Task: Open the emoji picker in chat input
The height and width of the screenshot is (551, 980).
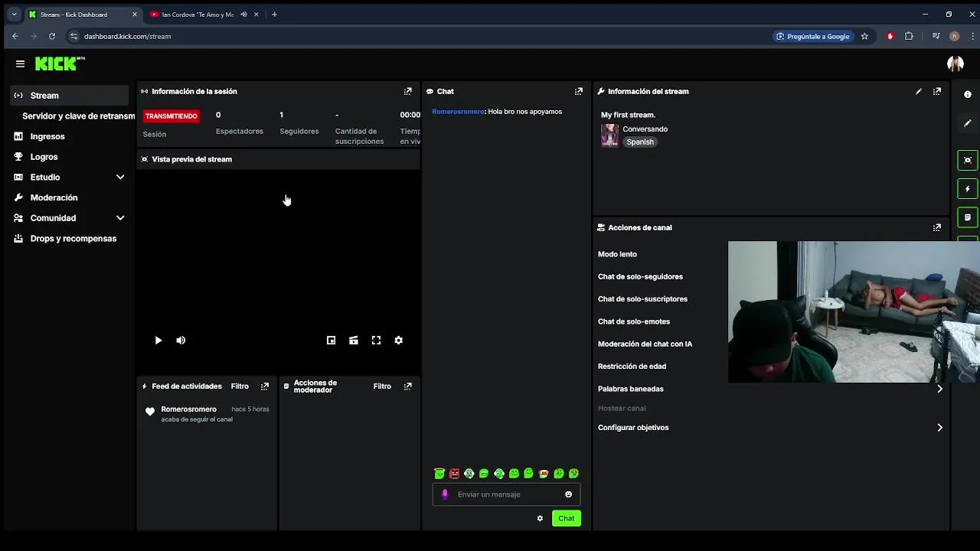Action: point(568,494)
